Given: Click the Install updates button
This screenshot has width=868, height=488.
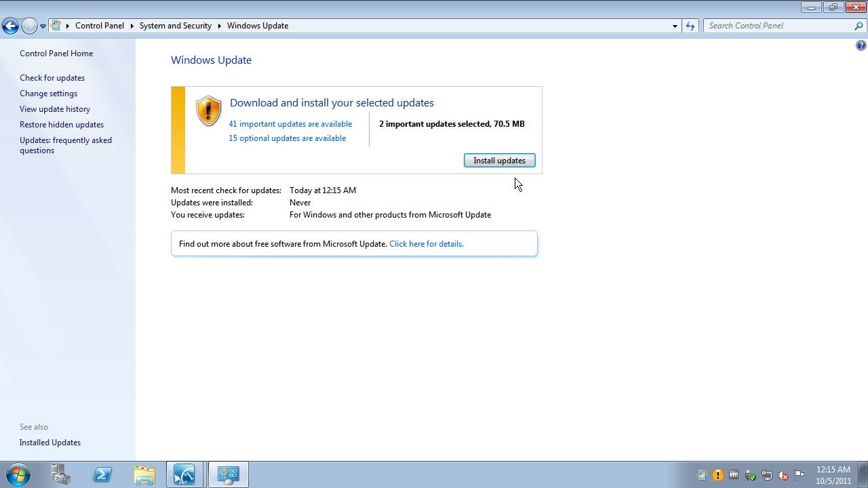Looking at the screenshot, I should pos(500,161).
